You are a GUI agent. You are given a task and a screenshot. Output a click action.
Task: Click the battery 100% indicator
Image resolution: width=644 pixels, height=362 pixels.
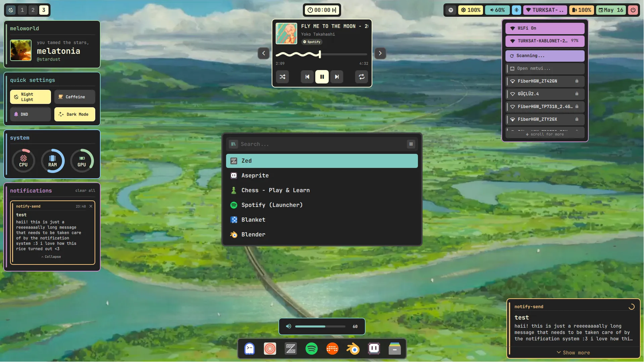pos(582,10)
